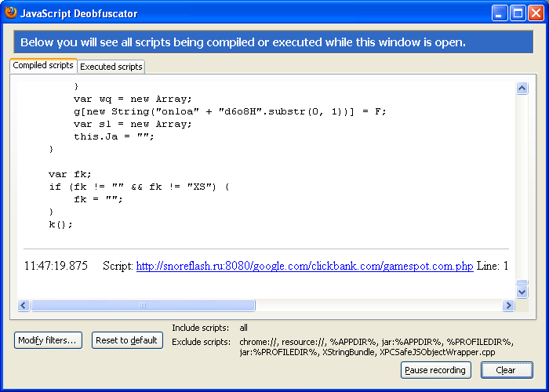Click the horizontal scrollbar right arrow

click(509, 305)
